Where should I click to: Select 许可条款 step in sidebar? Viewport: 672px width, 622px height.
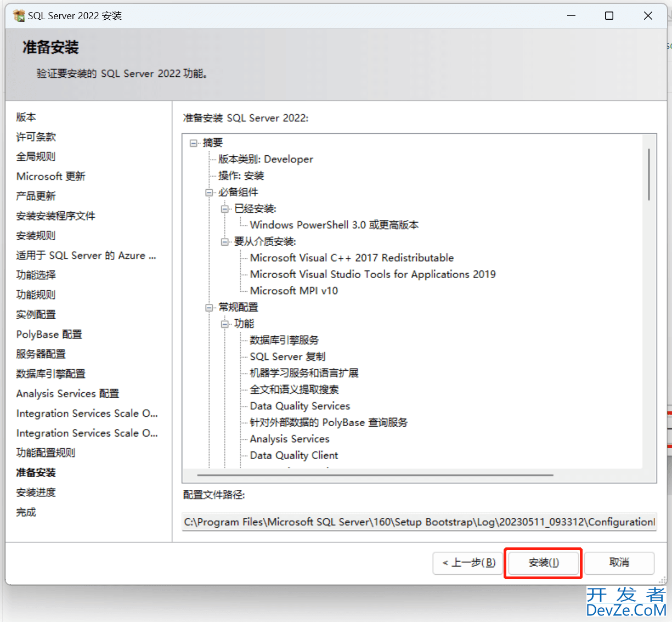click(x=36, y=137)
